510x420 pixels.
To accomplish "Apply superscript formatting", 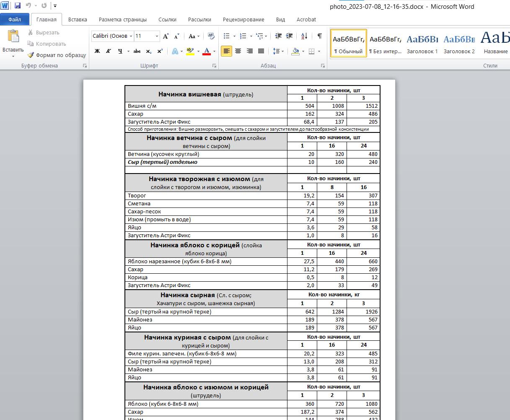I will 160,51.
